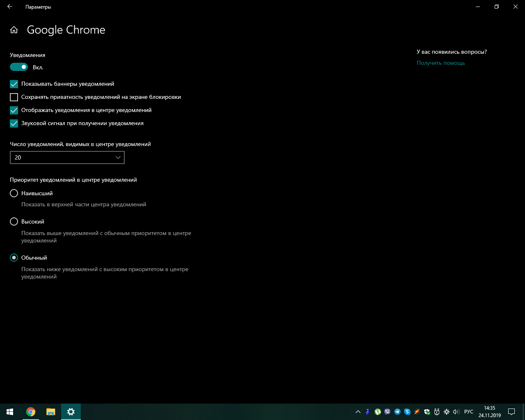Click the Уведомления section heading
The width and height of the screenshot is (525, 420).
[27, 55]
